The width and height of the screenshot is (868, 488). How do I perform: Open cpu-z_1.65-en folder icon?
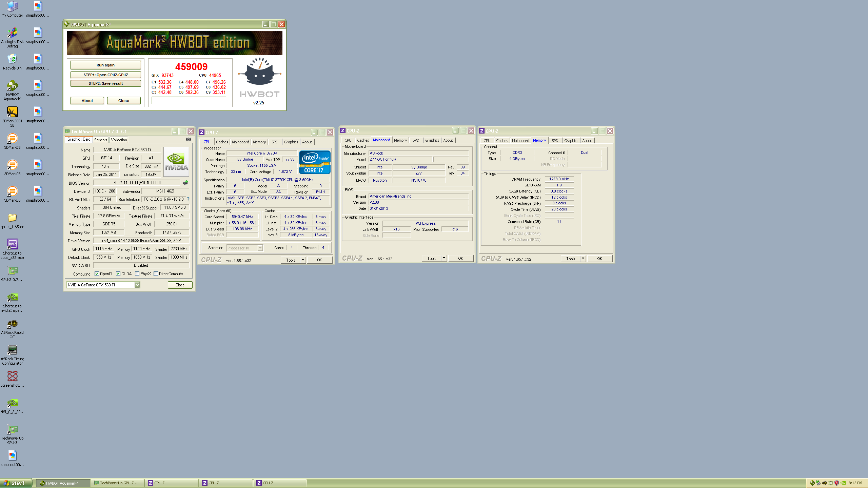coord(12,220)
